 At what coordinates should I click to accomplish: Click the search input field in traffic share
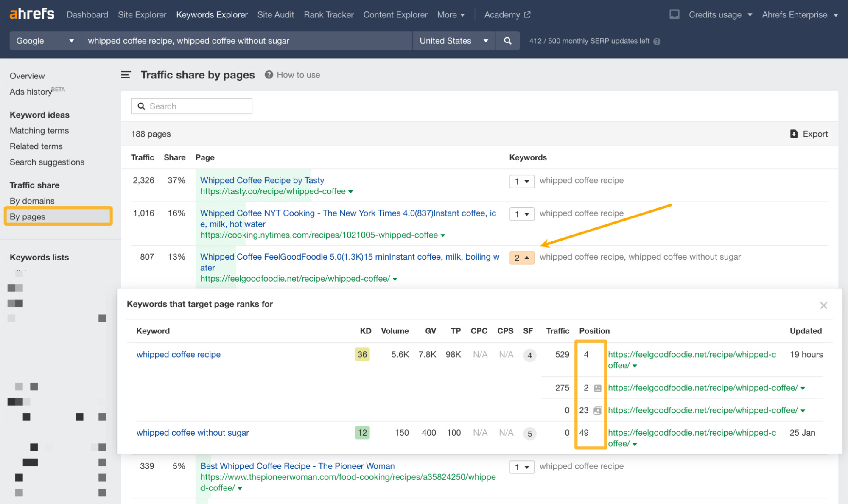tap(191, 106)
